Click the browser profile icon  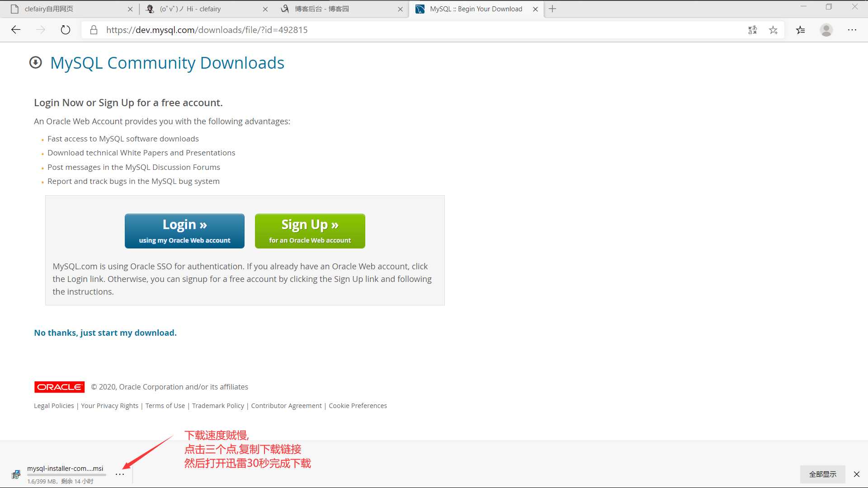click(827, 30)
